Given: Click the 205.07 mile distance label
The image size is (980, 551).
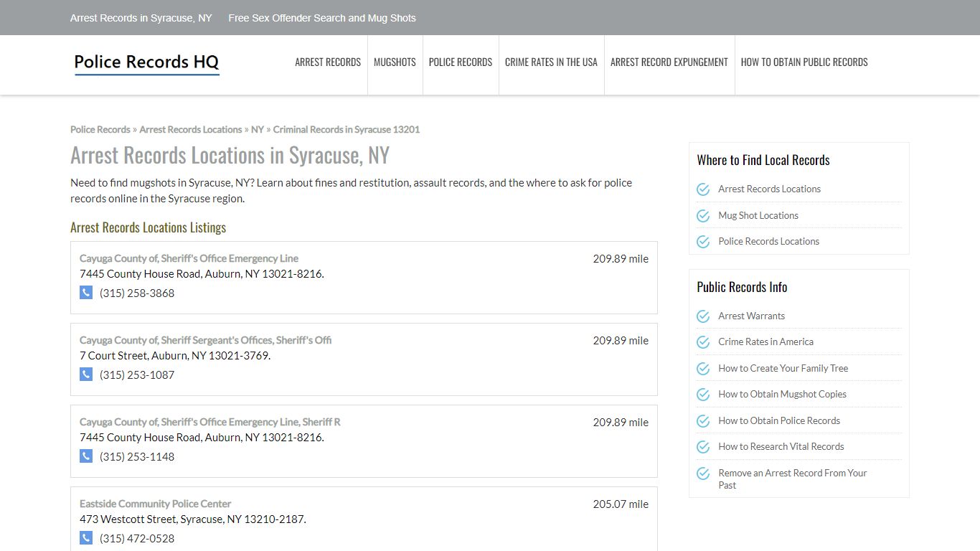Looking at the screenshot, I should click(621, 504).
